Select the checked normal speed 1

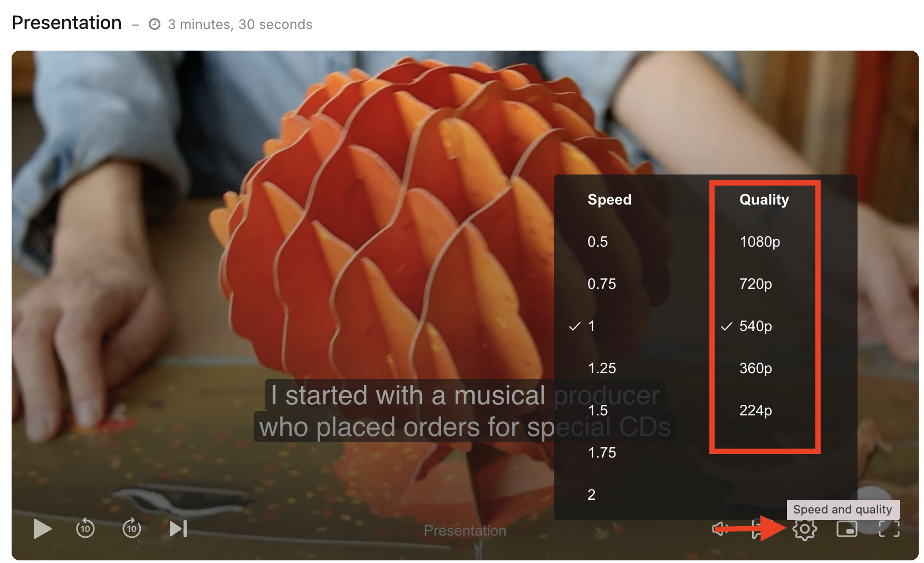click(591, 326)
